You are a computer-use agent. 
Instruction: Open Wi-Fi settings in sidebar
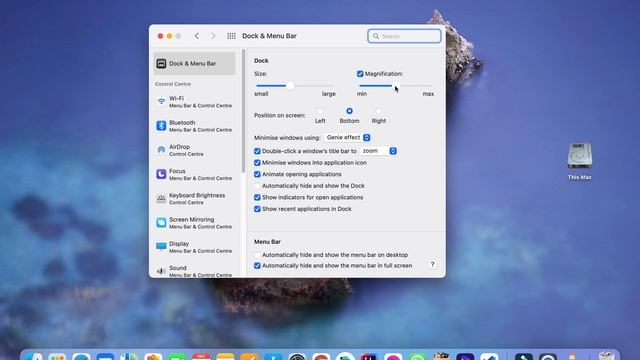(x=194, y=102)
